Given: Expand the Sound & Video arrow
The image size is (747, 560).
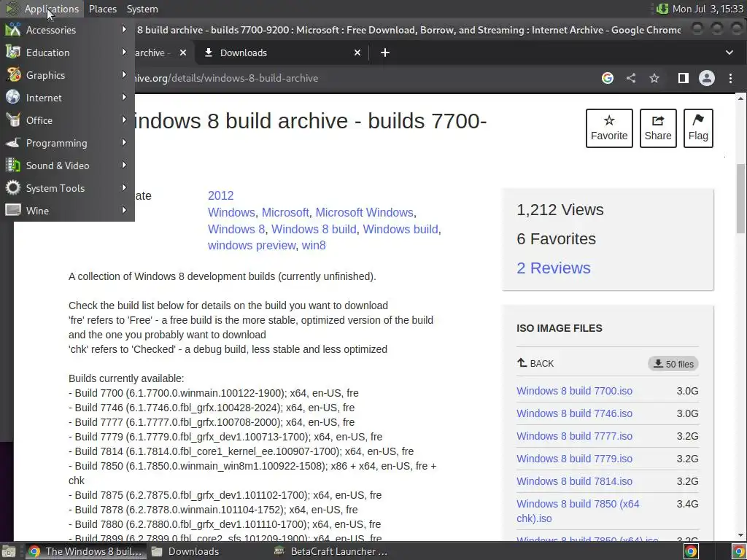Looking at the screenshot, I should [124, 166].
